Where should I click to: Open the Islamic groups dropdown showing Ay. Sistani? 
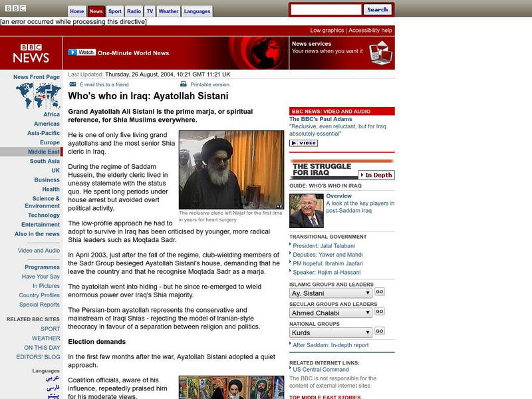click(331, 293)
